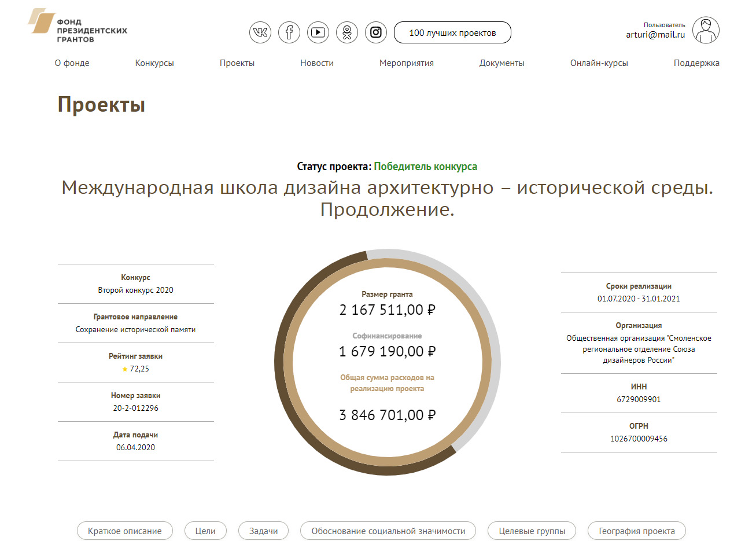Image resolution: width=756 pixels, height=541 pixels.
Task: Open the VK social network icon
Action: [260, 32]
